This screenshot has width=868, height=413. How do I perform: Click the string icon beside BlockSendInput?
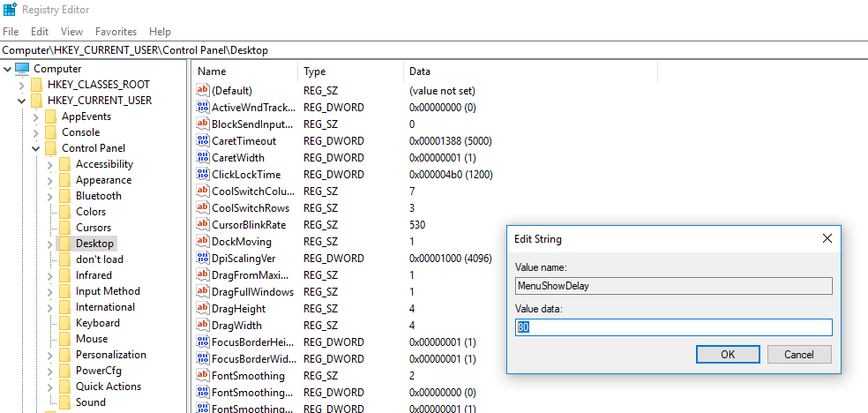(203, 124)
